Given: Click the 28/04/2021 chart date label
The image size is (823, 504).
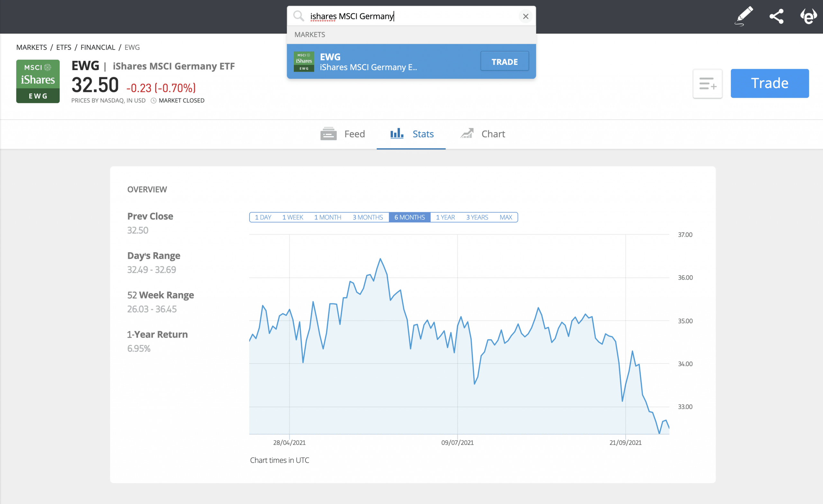Looking at the screenshot, I should (289, 443).
